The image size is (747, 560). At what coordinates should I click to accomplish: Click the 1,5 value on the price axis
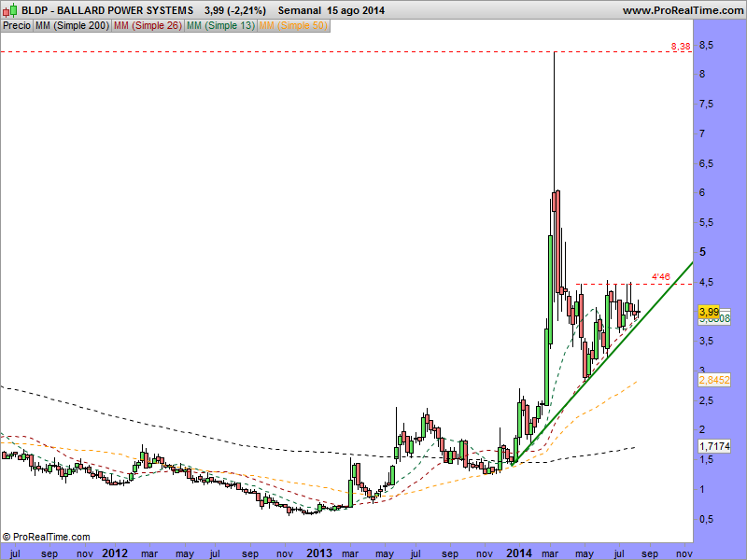tap(707, 459)
